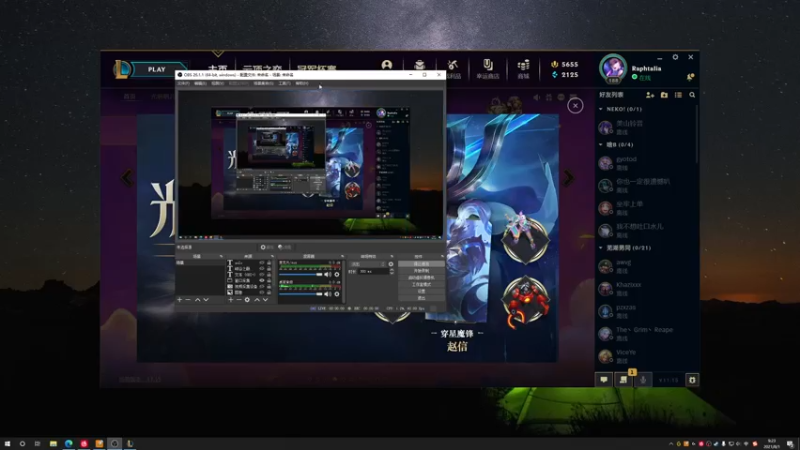The image size is (800, 450).
Task: Open League bug report icon
Action: tap(692, 380)
